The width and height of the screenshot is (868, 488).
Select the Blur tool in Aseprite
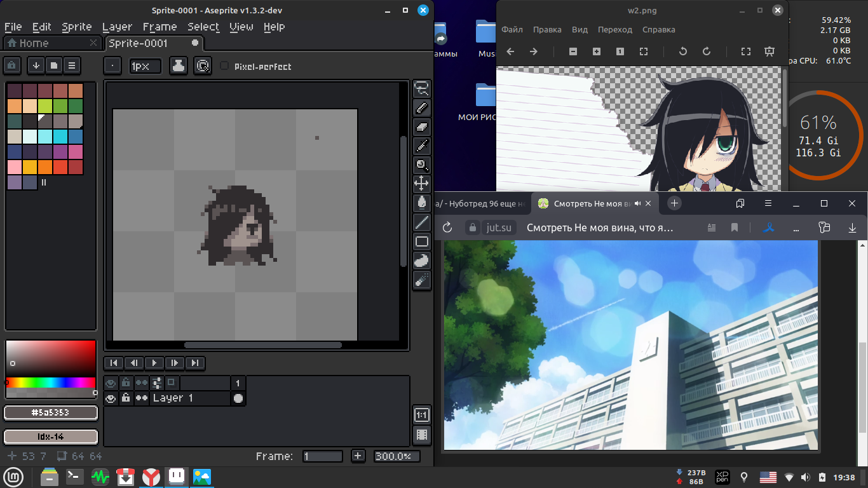422,280
